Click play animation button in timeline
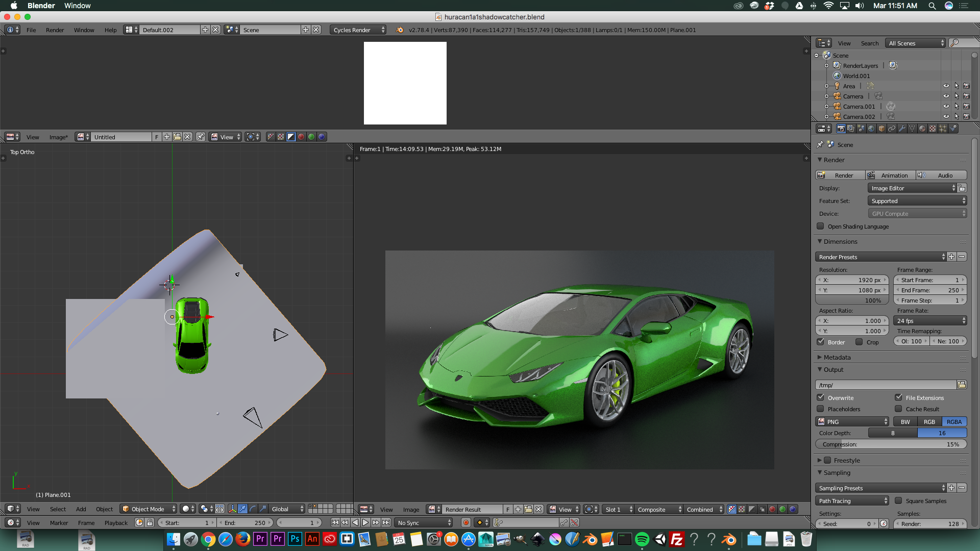 point(365,522)
